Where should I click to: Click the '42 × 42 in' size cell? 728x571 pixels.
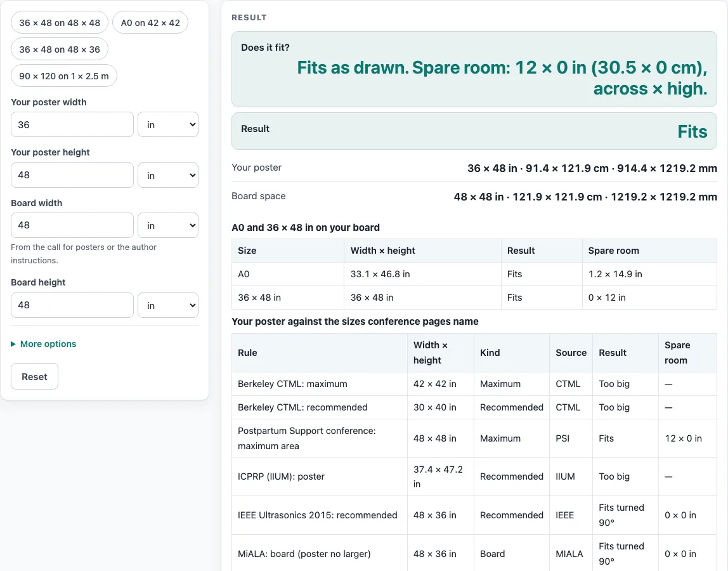coord(441,384)
